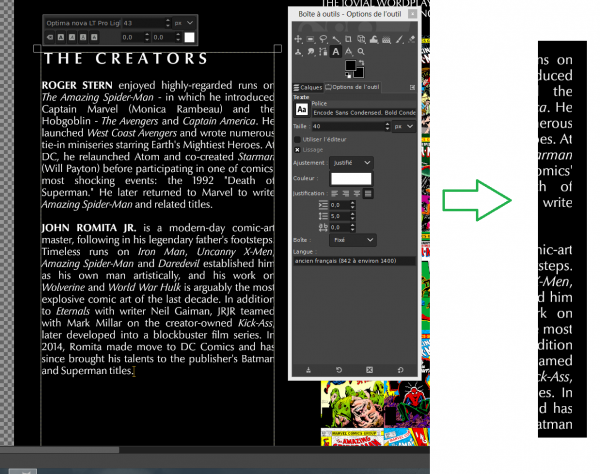The image size is (600, 474).
Task: Click white color swatch in on-canvas toolbar
Action: 189,37
